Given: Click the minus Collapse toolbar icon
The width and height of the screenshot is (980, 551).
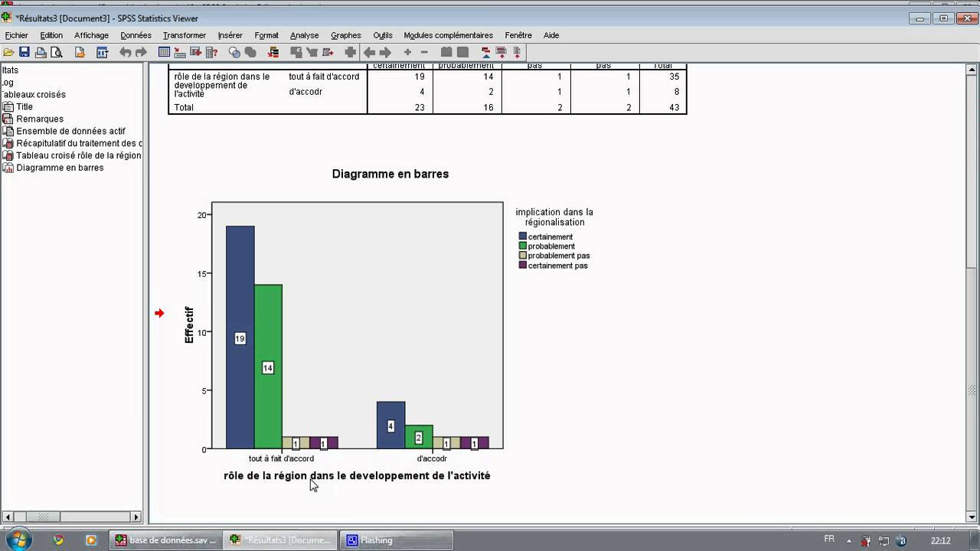Looking at the screenshot, I should pyautogui.click(x=424, y=52).
